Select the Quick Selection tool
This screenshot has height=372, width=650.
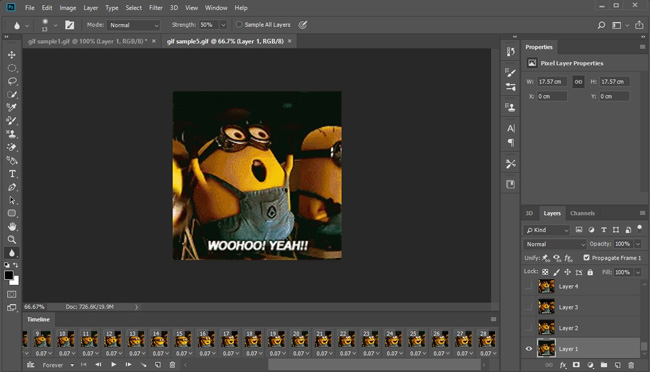click(12, 95)
